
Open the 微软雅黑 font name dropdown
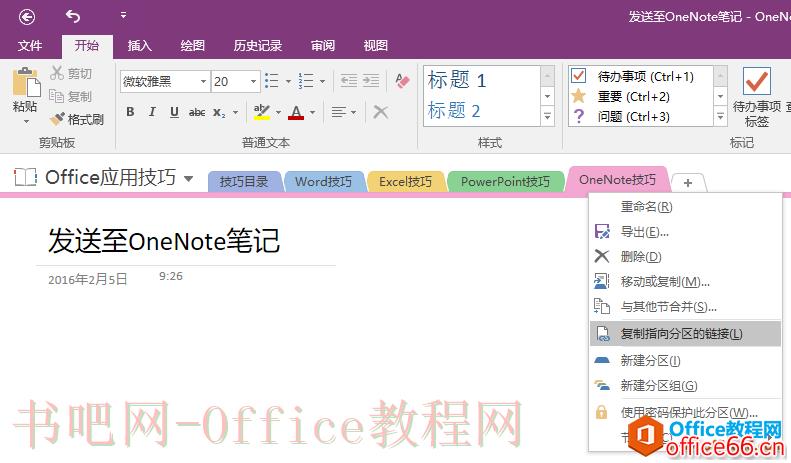[203, 81]
